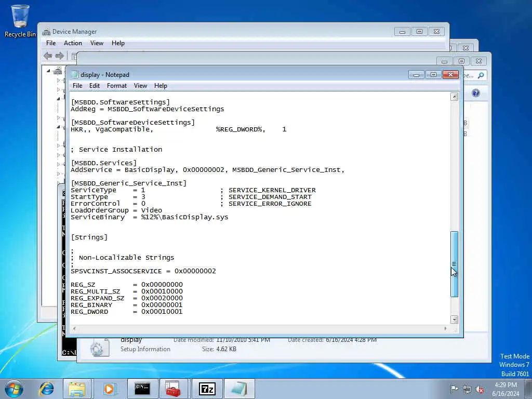
Task: Click the 'HKR,, VgaCompatible,' text
Action: 112,129
